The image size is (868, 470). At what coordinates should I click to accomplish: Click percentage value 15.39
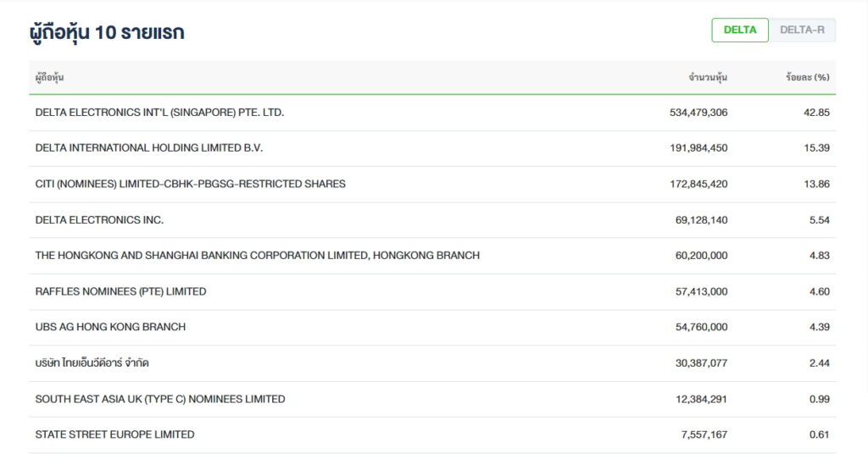pyautogui.click(x=816, y=147)
